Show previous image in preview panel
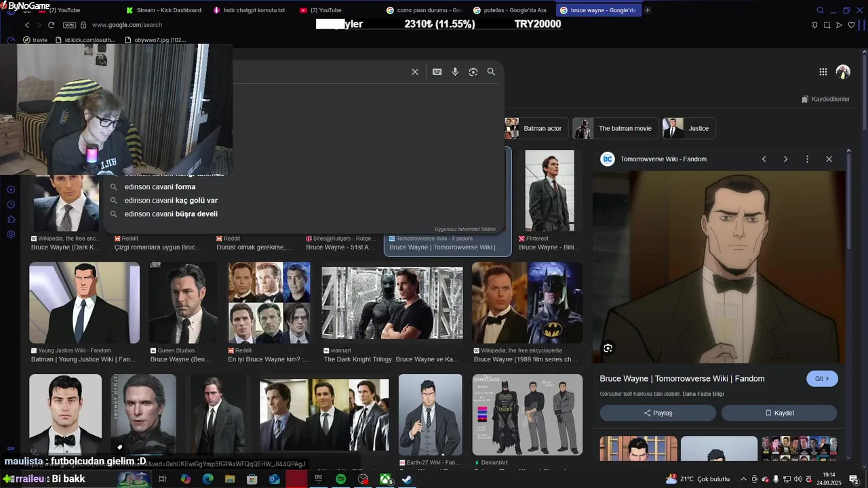The width and height of the screenshot is (868, 488). coord(764,159)
